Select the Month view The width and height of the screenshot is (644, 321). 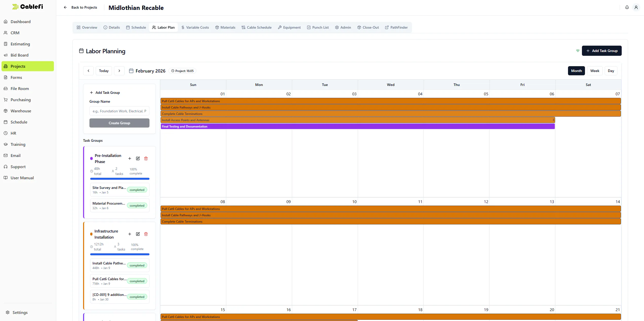[576, 71]
